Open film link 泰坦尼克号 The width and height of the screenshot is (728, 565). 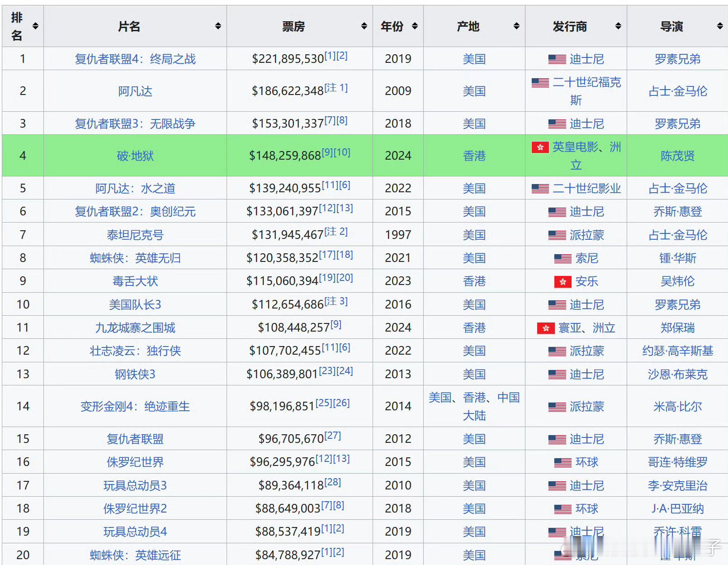coord(135,235)
